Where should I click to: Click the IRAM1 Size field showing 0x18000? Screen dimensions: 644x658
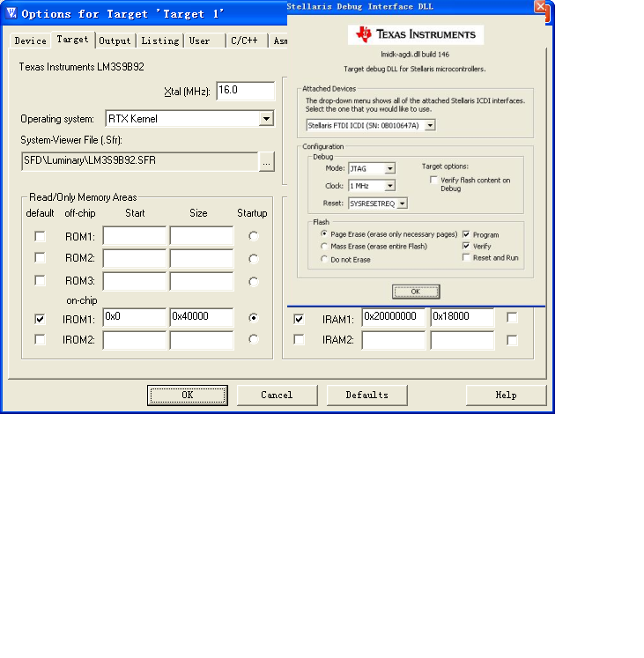[x=463, y=317]
